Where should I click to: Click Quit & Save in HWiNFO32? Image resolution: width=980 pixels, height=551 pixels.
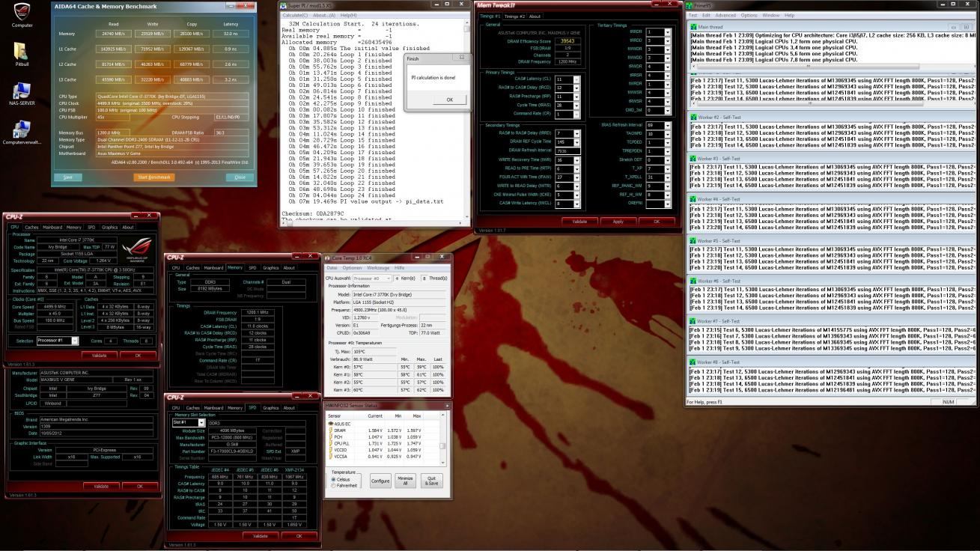tap(430, 481)
